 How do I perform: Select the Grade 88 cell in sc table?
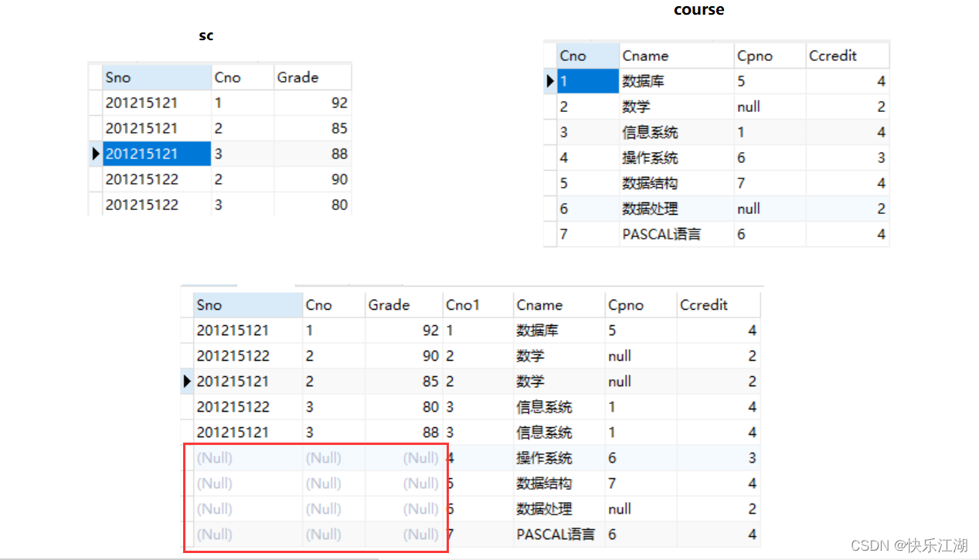pyautogui.click(x=313, y=154)
